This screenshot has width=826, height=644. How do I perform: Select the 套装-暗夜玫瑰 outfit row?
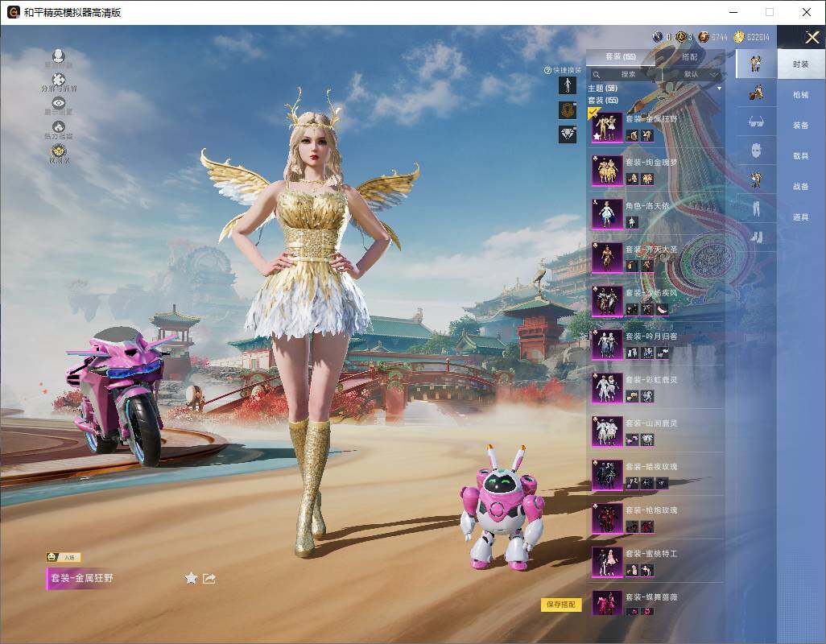pyautogui.click(x=655, y=475)
